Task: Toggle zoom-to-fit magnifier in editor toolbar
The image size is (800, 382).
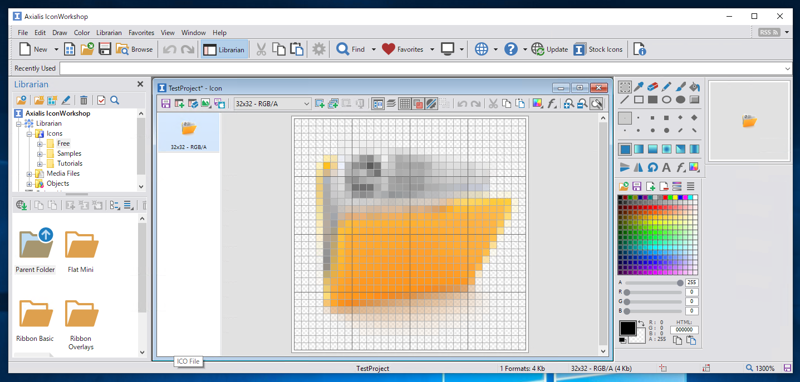Action: [x=596, y=104]
